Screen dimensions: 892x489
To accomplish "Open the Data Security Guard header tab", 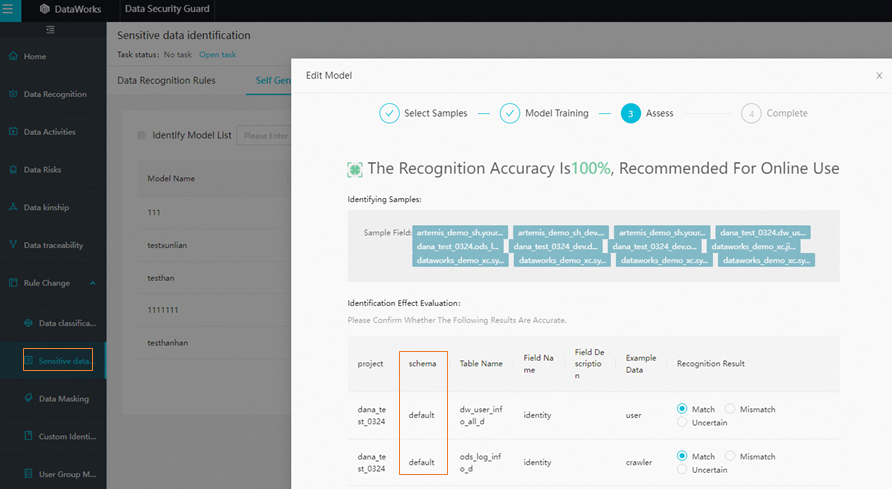I will [167, 9].
